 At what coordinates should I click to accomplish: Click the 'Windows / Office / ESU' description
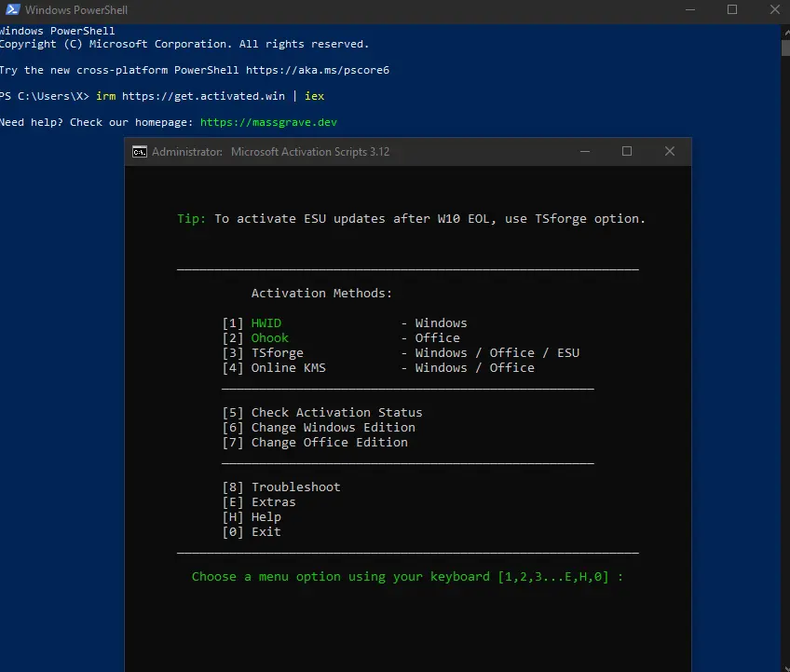(497, 353)
